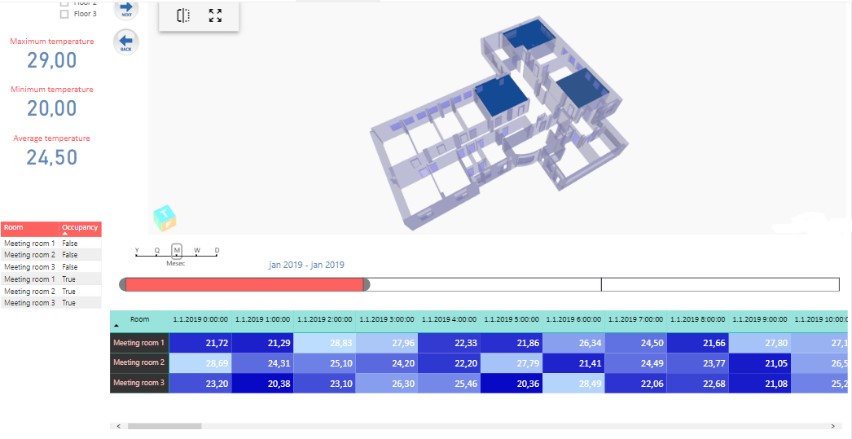Viewport: 852px width, 439px height.
Task: Click the BACK arrow button
Action: tap(126, 42)
